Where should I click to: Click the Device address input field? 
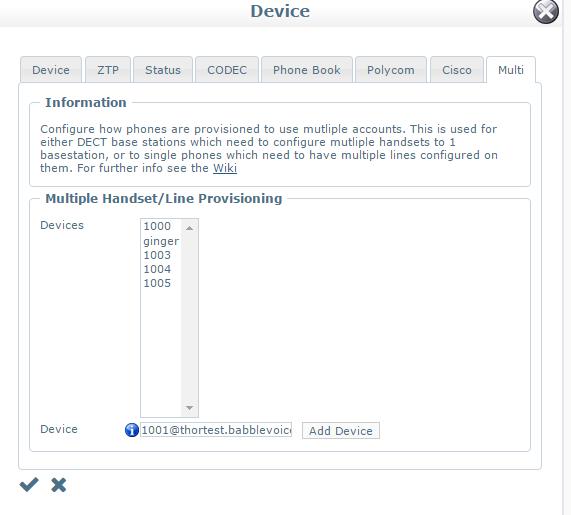click(216, 430)
